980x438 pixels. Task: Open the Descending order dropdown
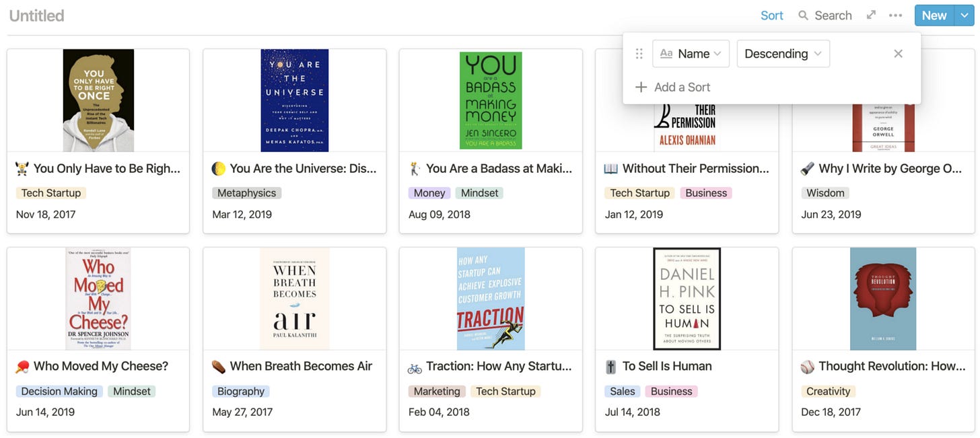[783, 54]
